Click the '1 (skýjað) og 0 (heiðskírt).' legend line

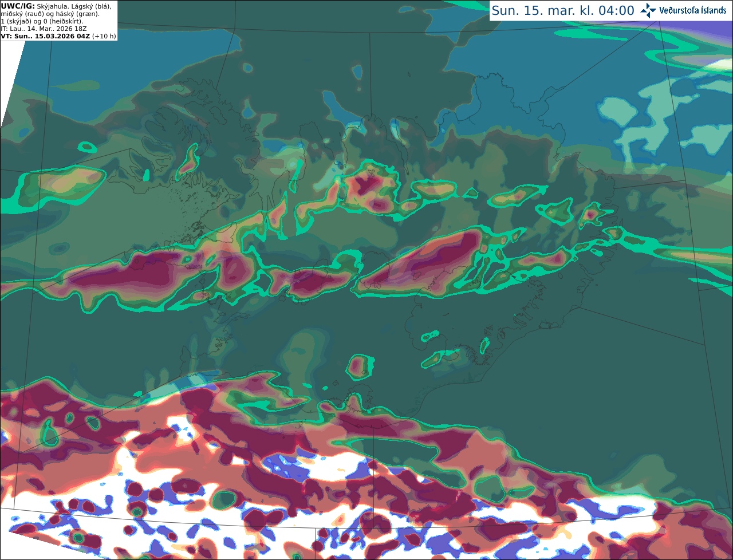[42, 21]
